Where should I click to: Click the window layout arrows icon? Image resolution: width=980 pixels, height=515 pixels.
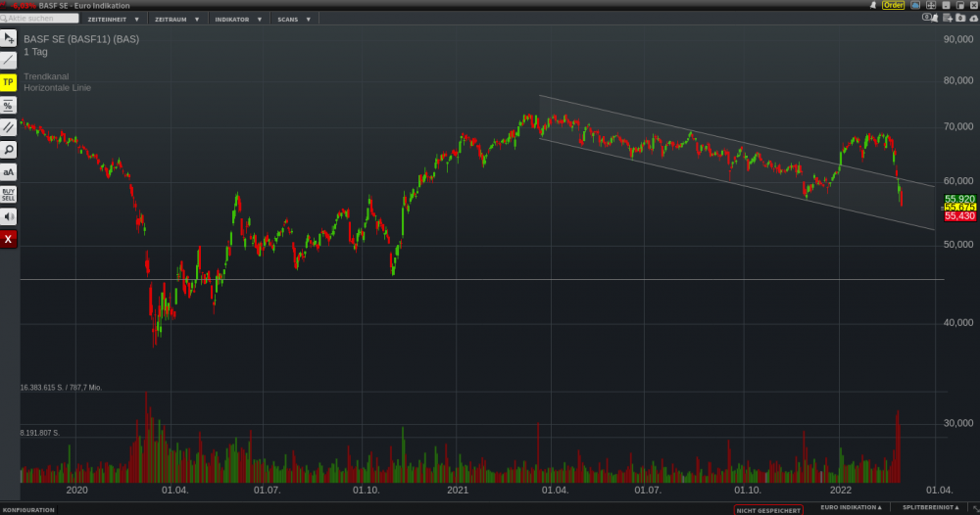[x=931, y=5]
